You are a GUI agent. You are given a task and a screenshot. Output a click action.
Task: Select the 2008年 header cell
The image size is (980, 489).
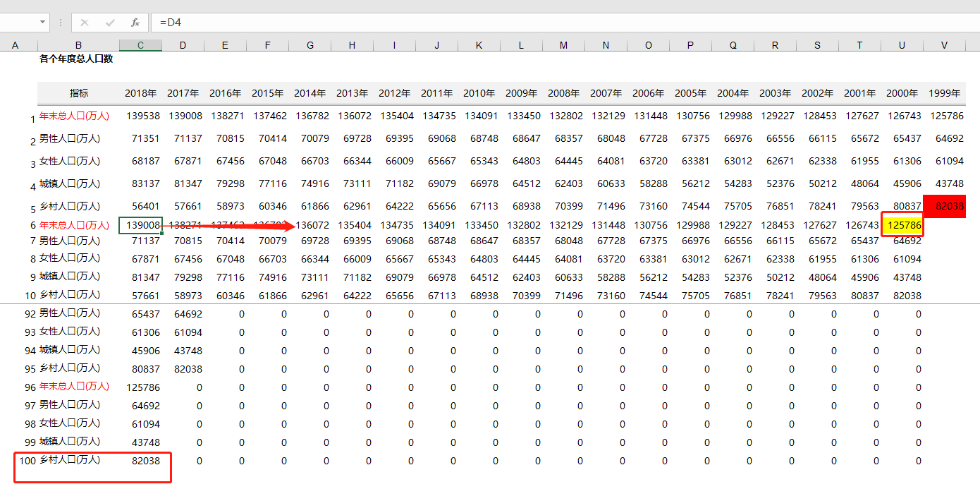point(565,93)
